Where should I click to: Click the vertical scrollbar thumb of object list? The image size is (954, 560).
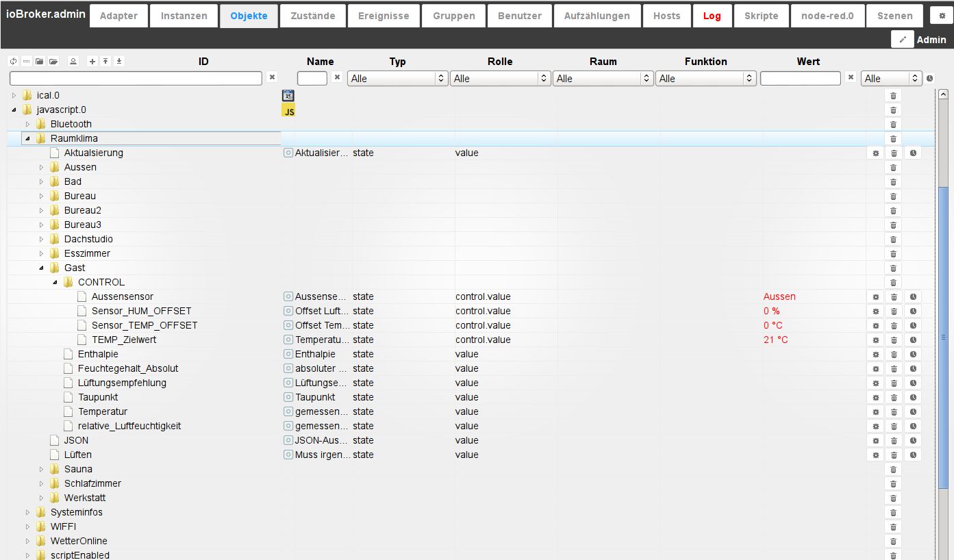point(943,336)
